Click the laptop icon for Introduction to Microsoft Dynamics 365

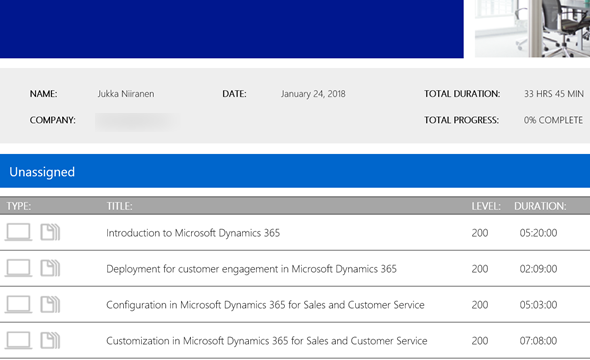click(18, 232)
